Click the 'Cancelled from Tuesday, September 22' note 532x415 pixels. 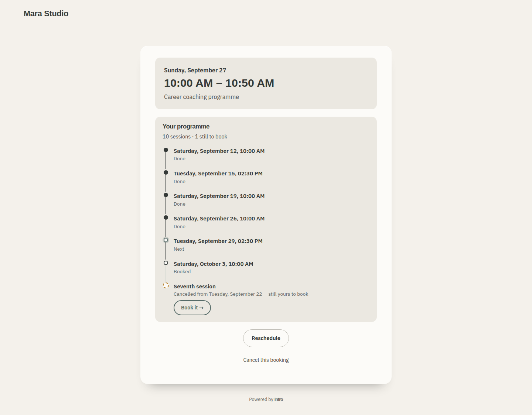241,294
